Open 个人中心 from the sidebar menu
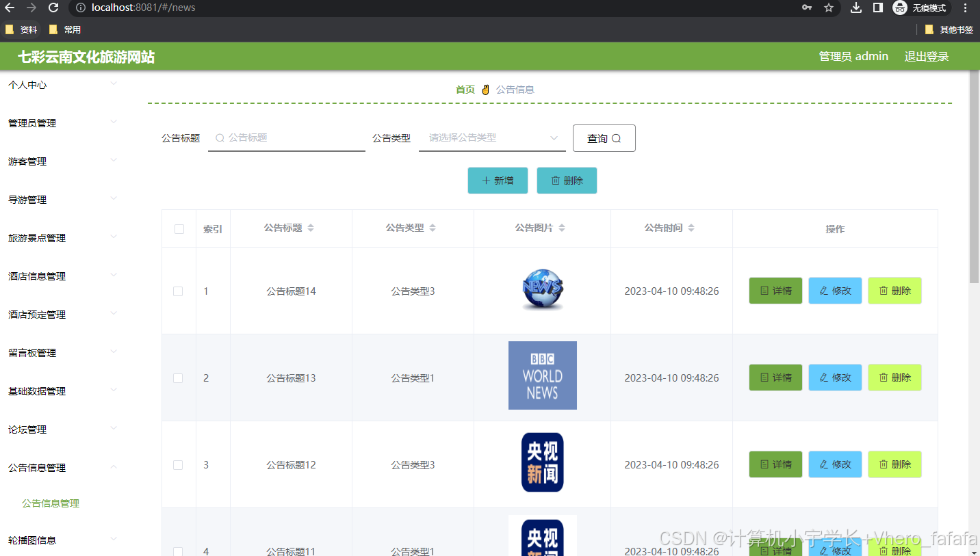Screen dimensions: 980x556 click(x=27, y=85)
